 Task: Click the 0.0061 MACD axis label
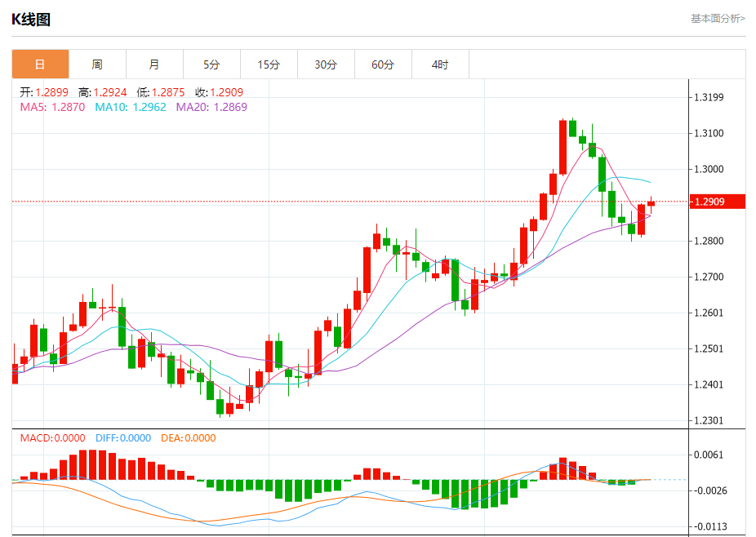point(709,455)
